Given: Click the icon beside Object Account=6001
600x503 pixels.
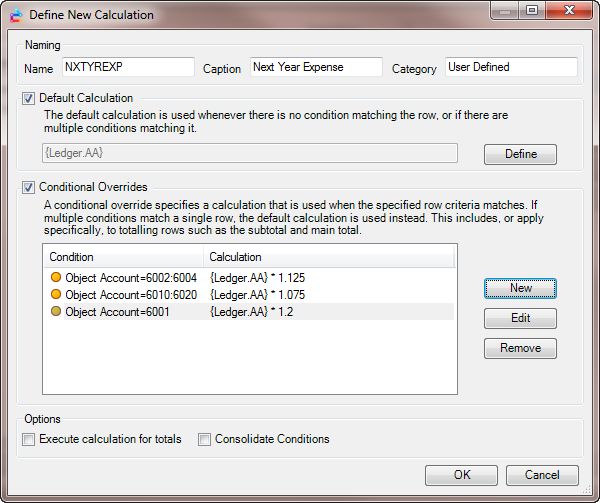Looking at the screenshot, I should (x=55, y=312).
